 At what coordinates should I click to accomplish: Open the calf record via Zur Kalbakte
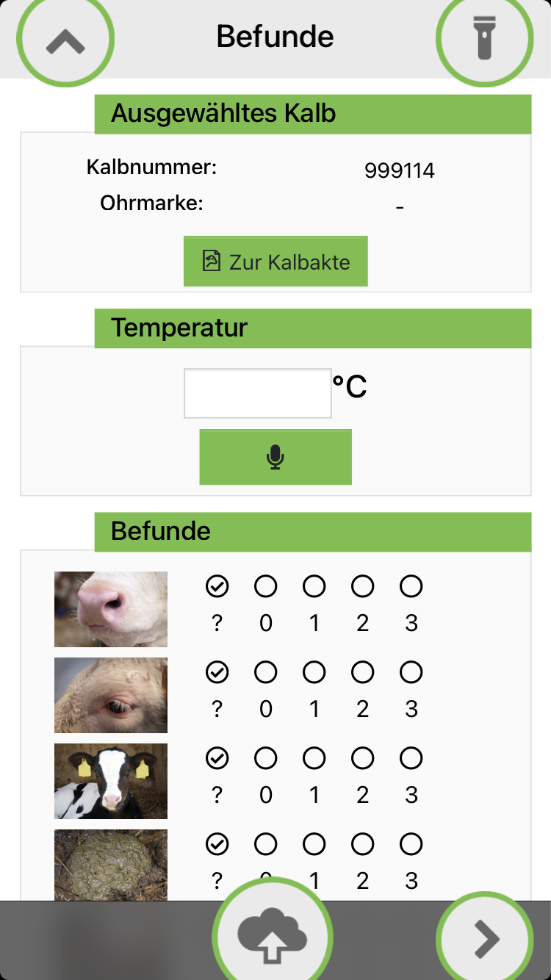coord(275,262)
